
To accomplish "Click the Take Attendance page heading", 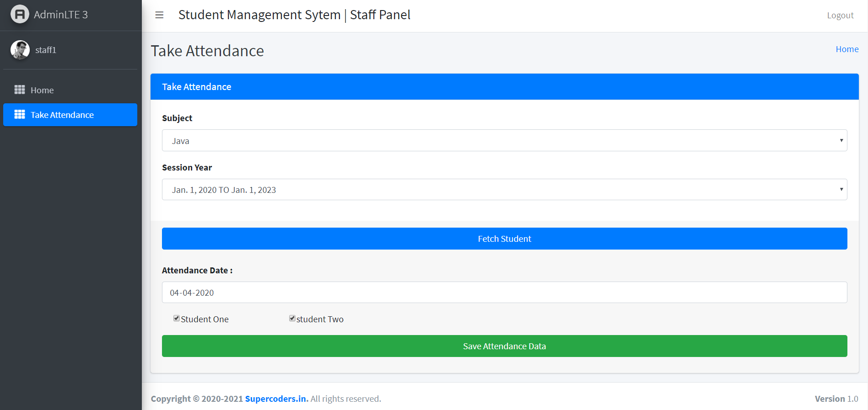I will [x=207, y=51].
